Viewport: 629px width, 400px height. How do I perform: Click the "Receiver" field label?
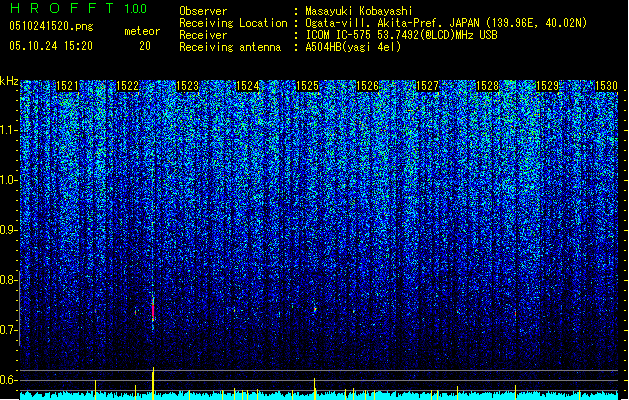(203, 35)
